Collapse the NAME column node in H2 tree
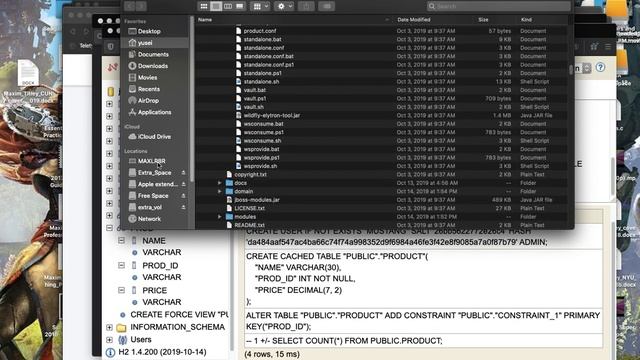The width and height of the screenshot is (640, 360). tap(121, 240)
